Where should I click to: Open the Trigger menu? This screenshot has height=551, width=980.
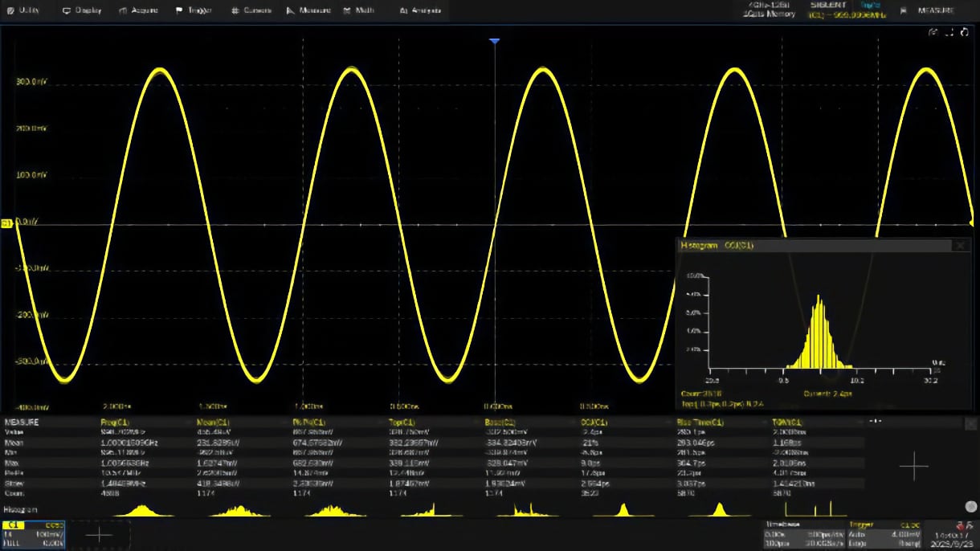(194, 10)
